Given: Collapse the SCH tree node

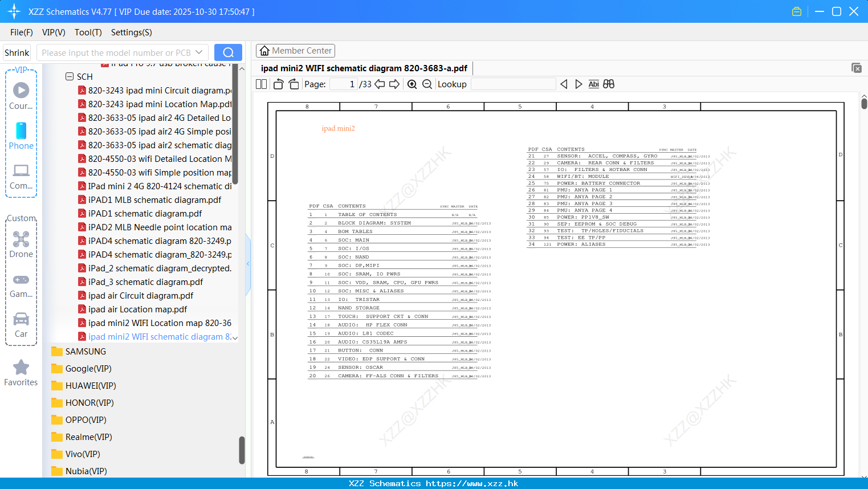Looking at the screenshot, I should tap(70, 76).
